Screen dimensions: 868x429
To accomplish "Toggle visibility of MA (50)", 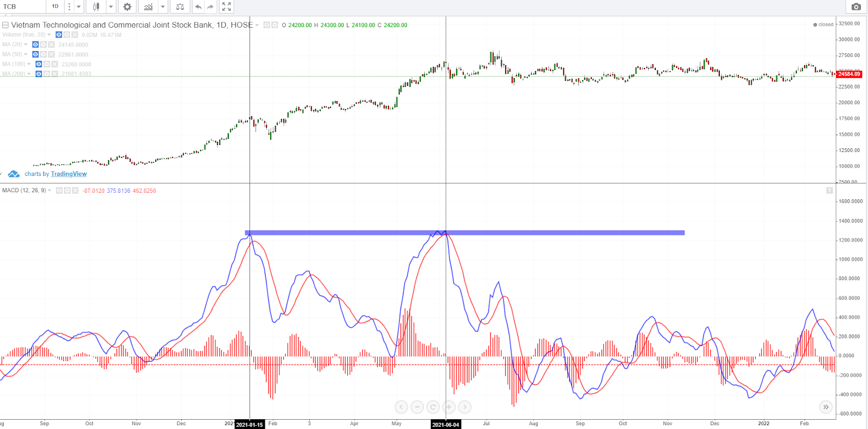I will [35, 54].
